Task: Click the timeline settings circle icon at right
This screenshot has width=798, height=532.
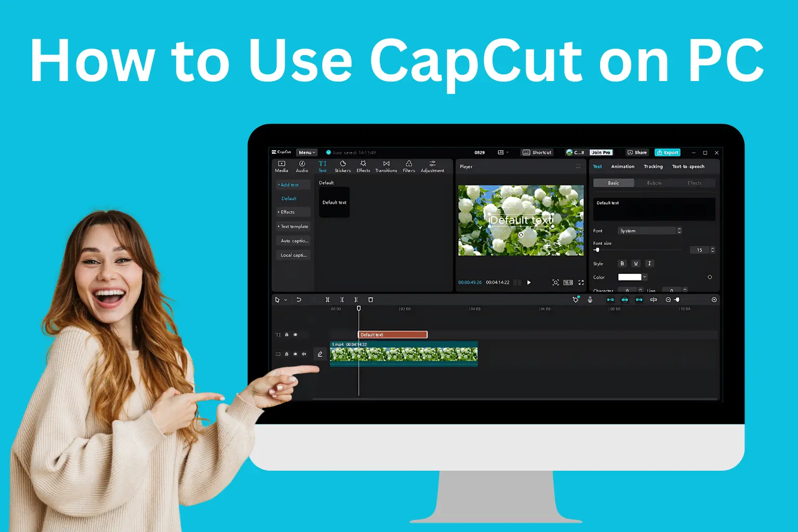Action: click(714, 300)
